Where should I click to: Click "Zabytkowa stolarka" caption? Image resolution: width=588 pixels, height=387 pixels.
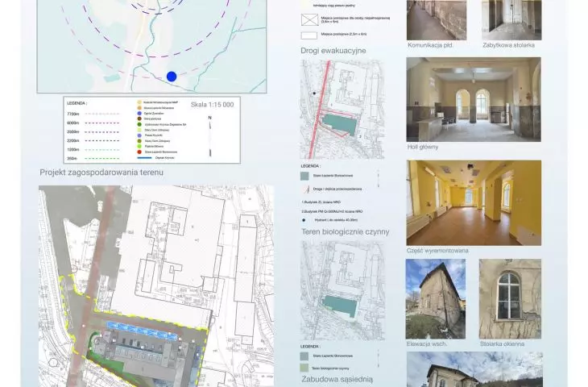tap(508, 45)
